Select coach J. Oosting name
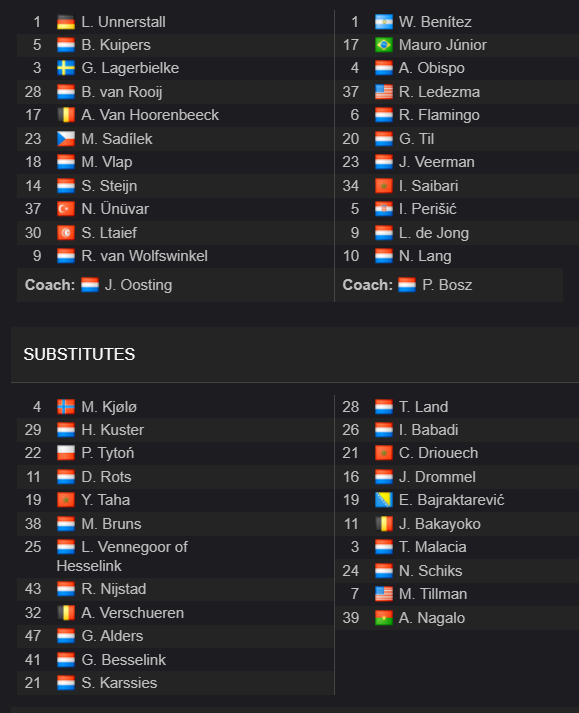The image size is (579, 713). coord(138,285)
